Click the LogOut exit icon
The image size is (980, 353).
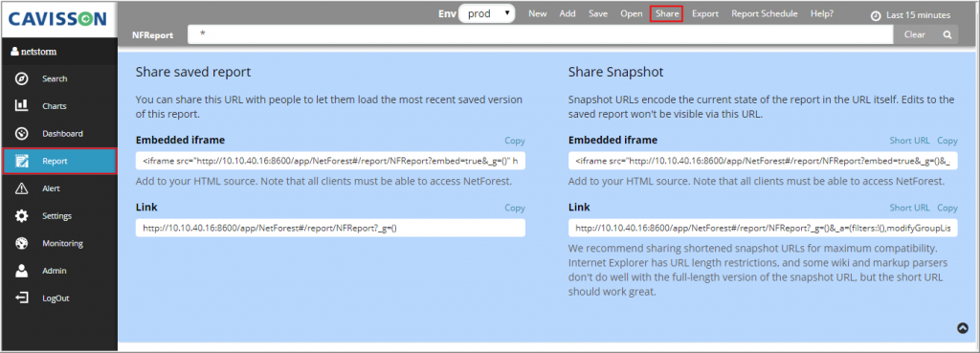(x=22, y=298)
